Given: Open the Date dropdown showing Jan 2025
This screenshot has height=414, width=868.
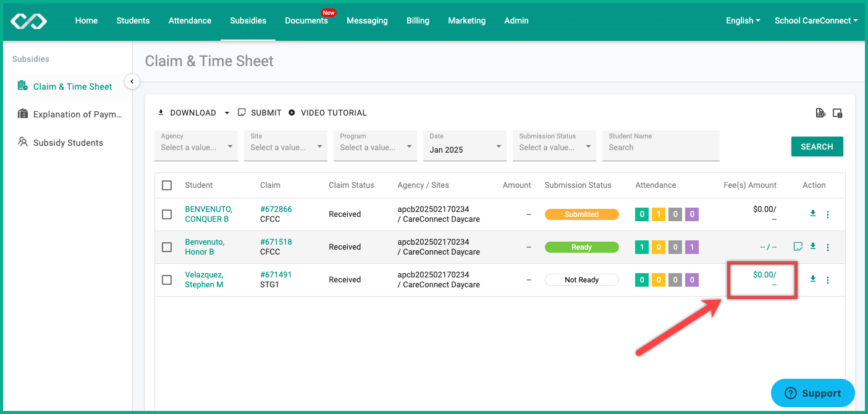Looking at the screenshot, I should coord(465,145).
